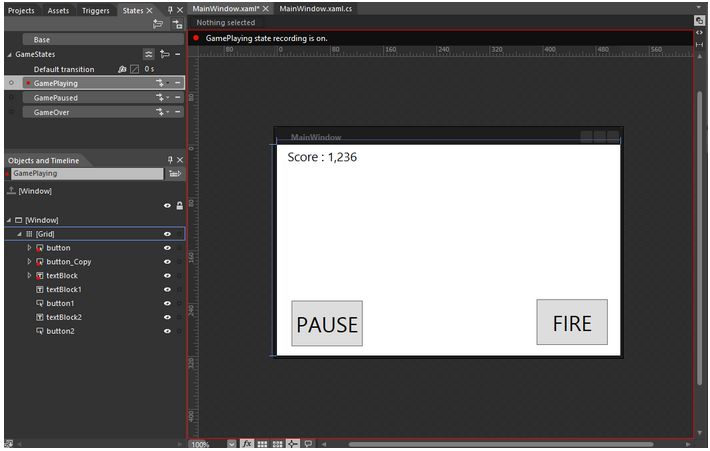The width and height of the screenshot is (710, 451).
Task: Expand the button_Copy tree node
Action: (29, 262)
